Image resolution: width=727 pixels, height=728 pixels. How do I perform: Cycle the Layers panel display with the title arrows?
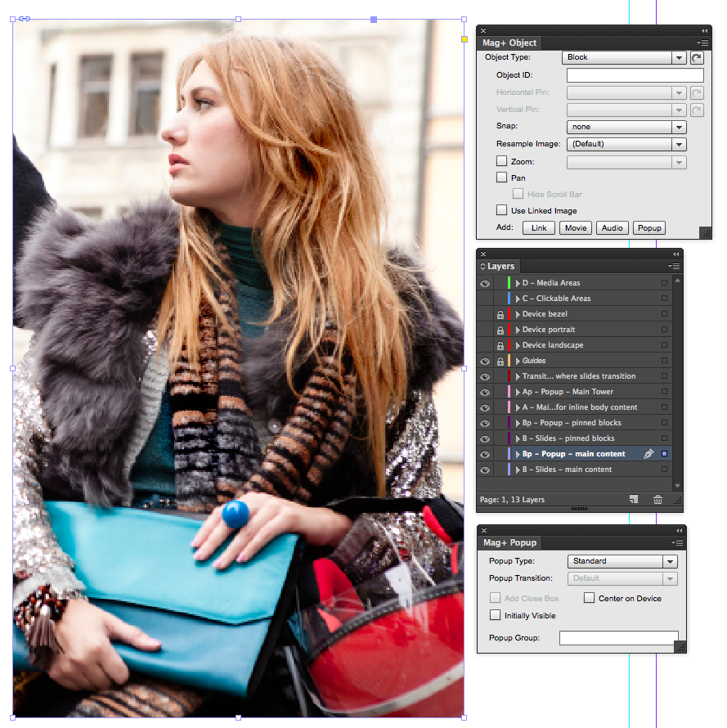point(482,266)
